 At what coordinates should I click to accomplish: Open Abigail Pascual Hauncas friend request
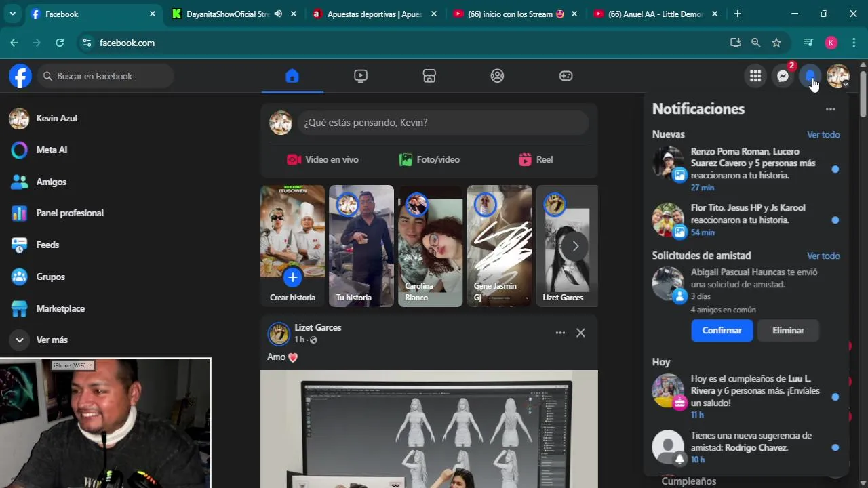tap(746, 290)
